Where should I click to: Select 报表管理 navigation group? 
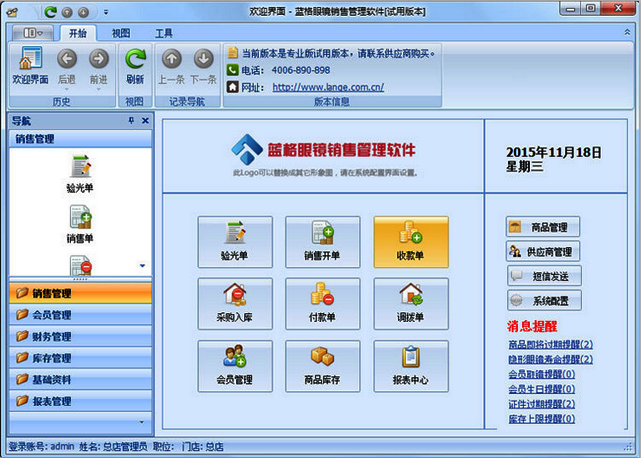[81, 401]
